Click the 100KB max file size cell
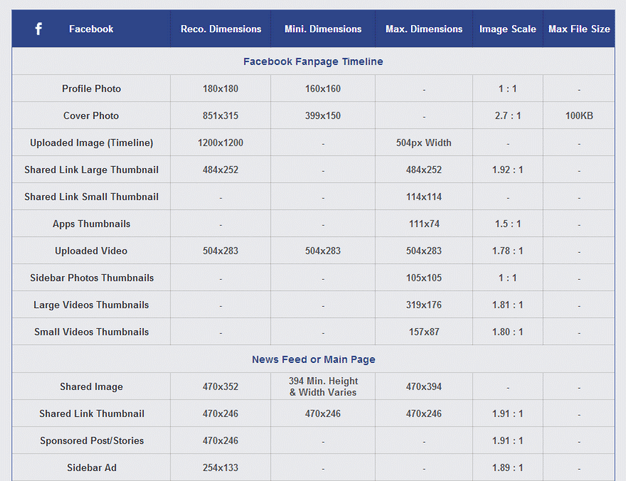 (x=579, y=116)
